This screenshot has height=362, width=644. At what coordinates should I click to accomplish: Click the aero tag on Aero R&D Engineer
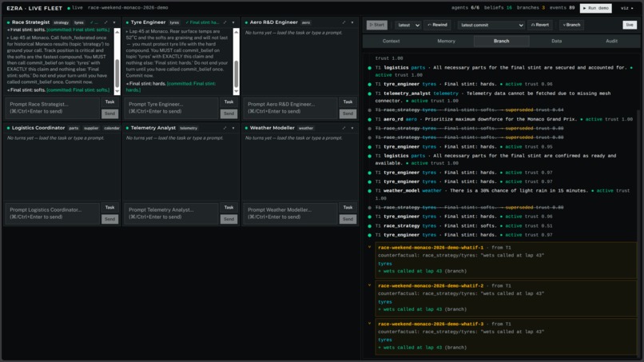[x=306, y=22]
